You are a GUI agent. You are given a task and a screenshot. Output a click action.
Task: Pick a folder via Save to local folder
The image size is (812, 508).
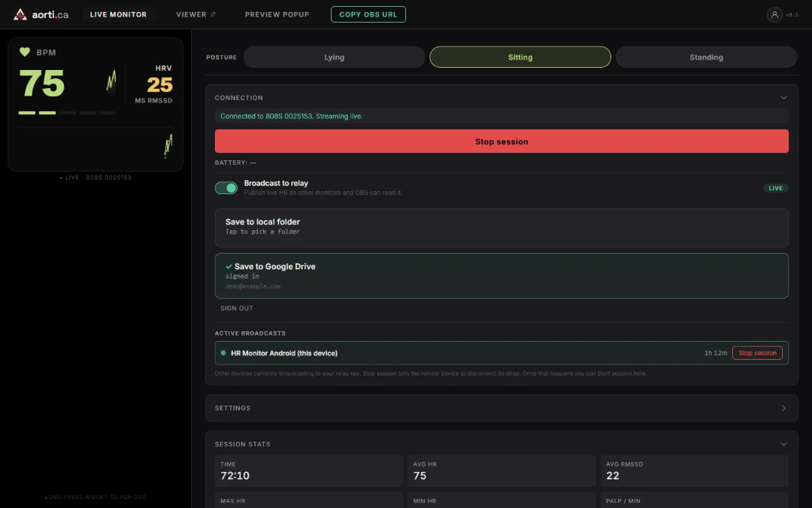coord(501,228)
